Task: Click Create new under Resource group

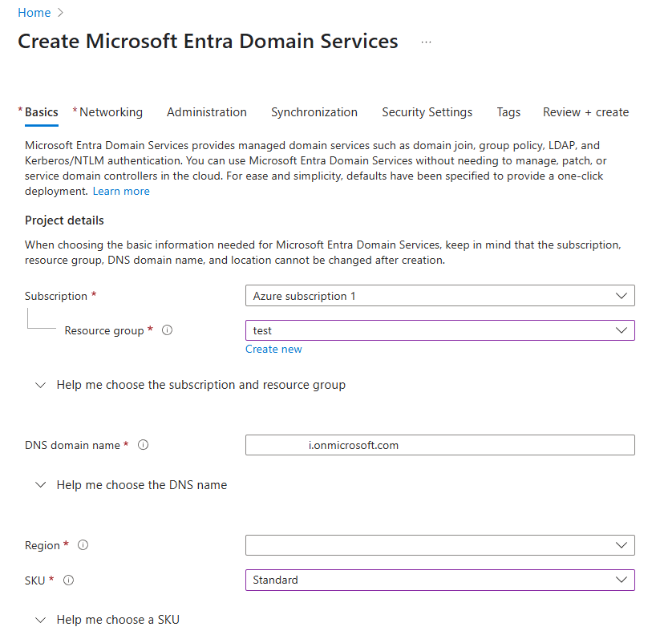Action: 273,349
